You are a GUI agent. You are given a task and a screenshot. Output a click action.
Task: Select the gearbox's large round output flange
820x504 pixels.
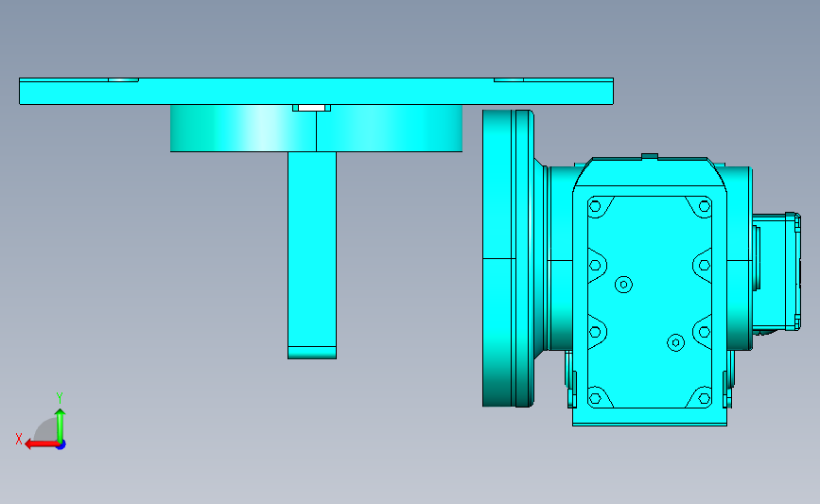click(x=508, y=258)
